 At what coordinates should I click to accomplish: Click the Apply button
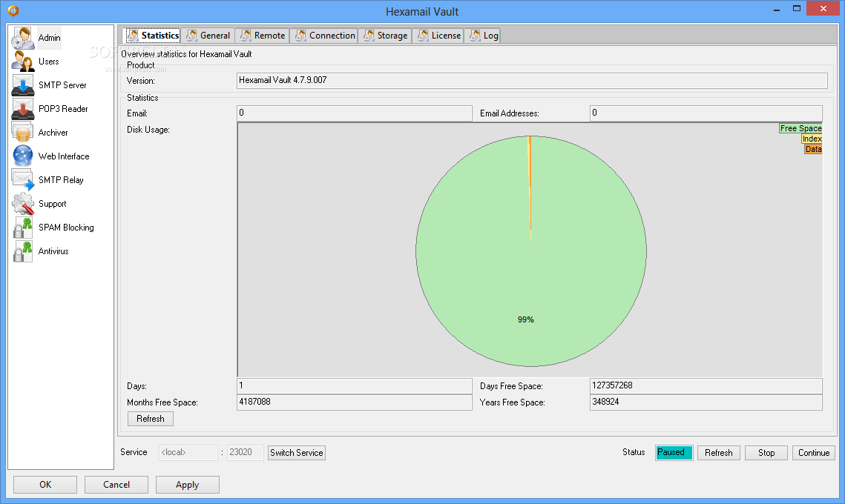(x=188, y=485)
